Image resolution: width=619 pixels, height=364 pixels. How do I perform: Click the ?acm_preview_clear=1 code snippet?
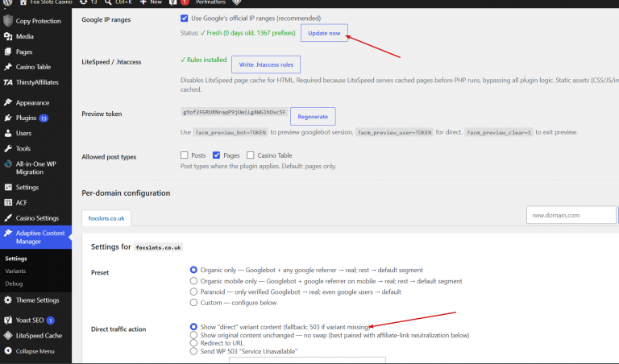pyautogui.click(x=499, y=133)
